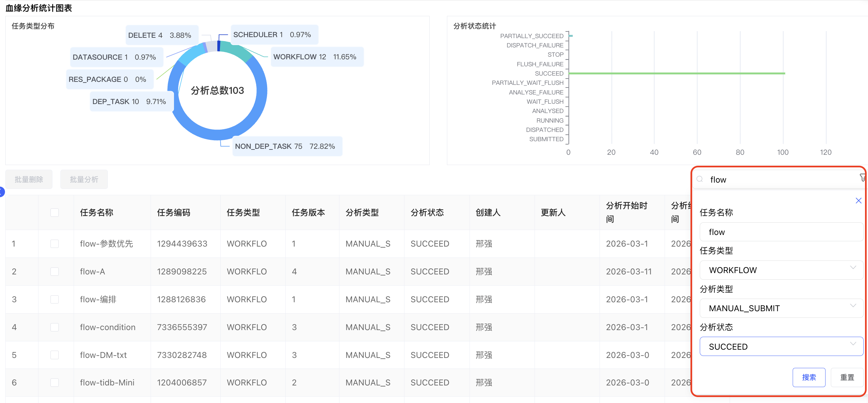868x403 pixels.
Task: Click the 分析状态 column header
Action: (427, 212)
